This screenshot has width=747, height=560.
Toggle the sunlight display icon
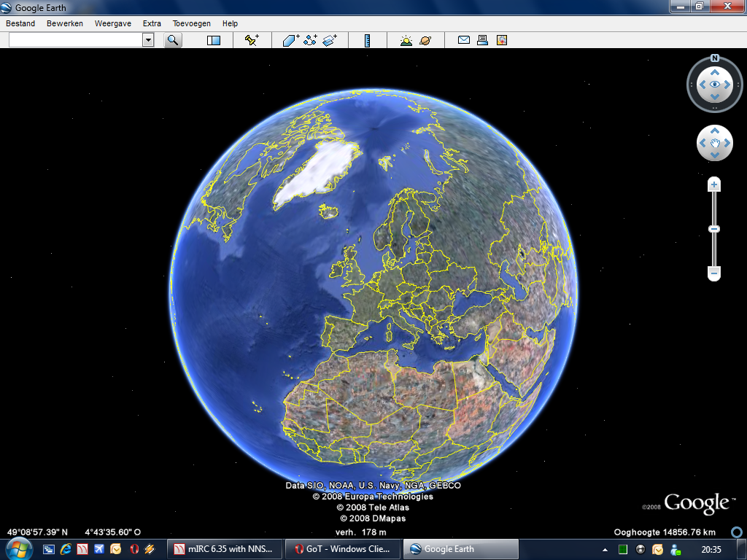(x=406, y=40)
